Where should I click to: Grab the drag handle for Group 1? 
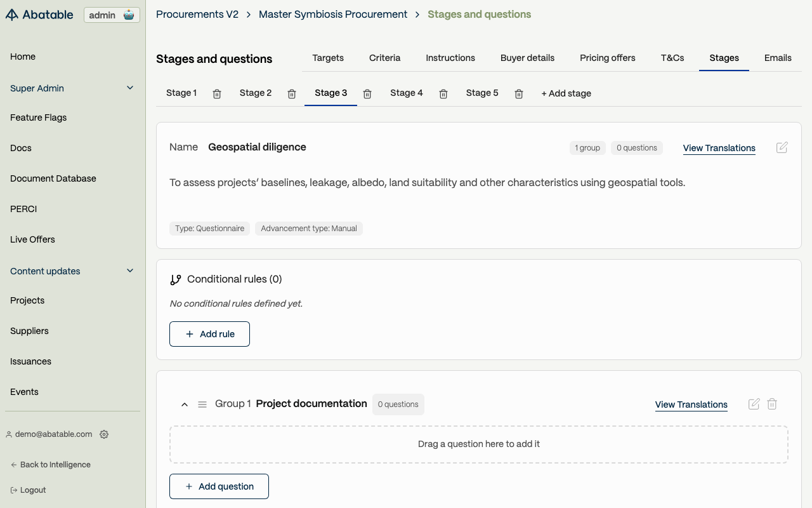point(202,404)
